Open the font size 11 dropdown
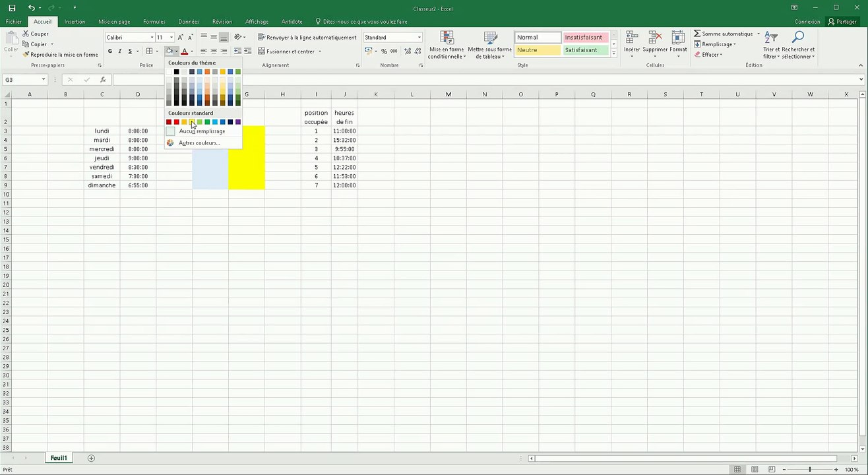The height and width of the screenshot is (475, 868). tap(171, 38)
